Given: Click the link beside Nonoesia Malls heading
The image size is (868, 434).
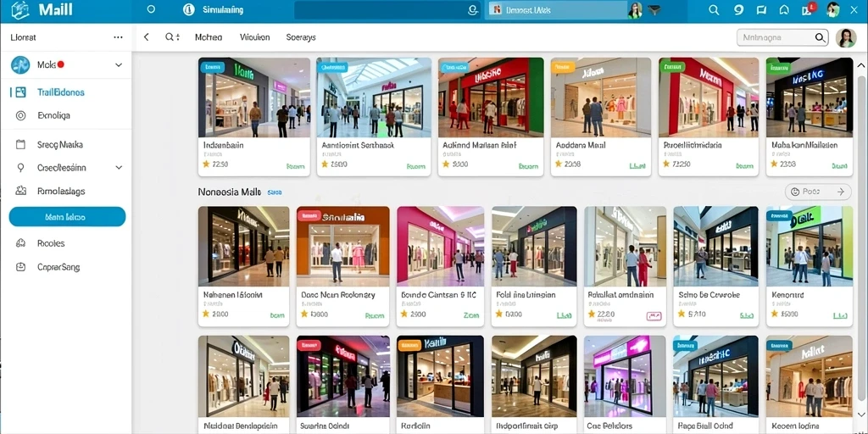Looking at the screenshot, I should click(275, 192).
